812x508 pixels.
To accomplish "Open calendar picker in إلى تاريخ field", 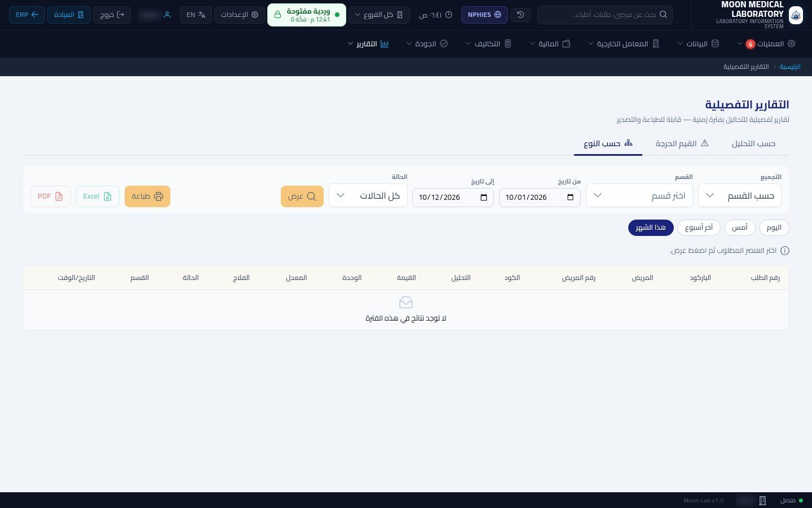I will [x=483, y=197].
